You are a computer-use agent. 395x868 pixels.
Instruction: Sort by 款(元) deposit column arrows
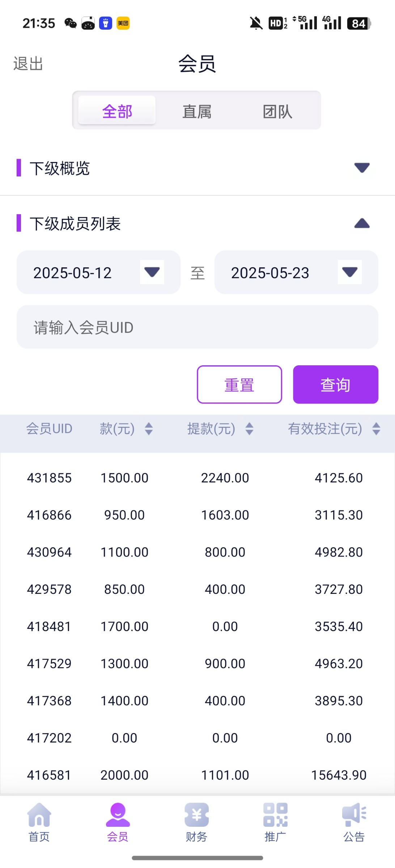click(x=149, y=429)
